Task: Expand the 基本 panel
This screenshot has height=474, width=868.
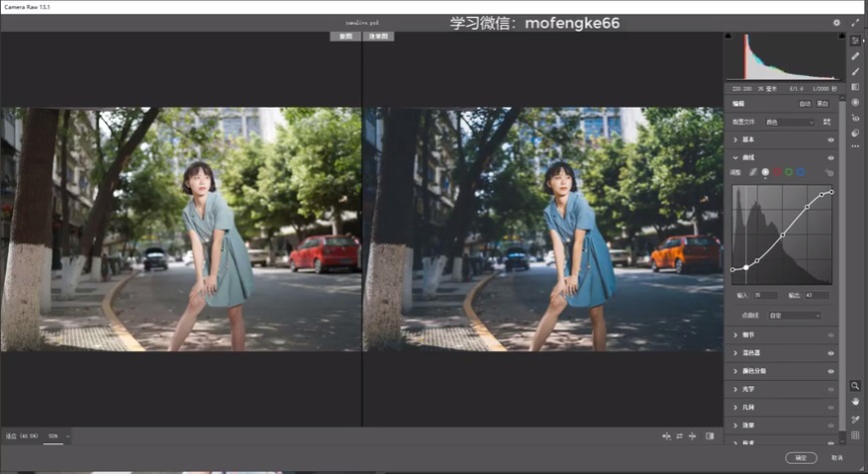Action: [735, 140]
